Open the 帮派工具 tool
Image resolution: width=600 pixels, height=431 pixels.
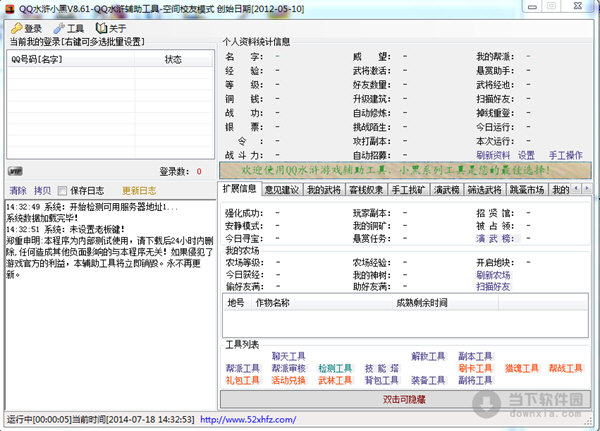[243, 368]
